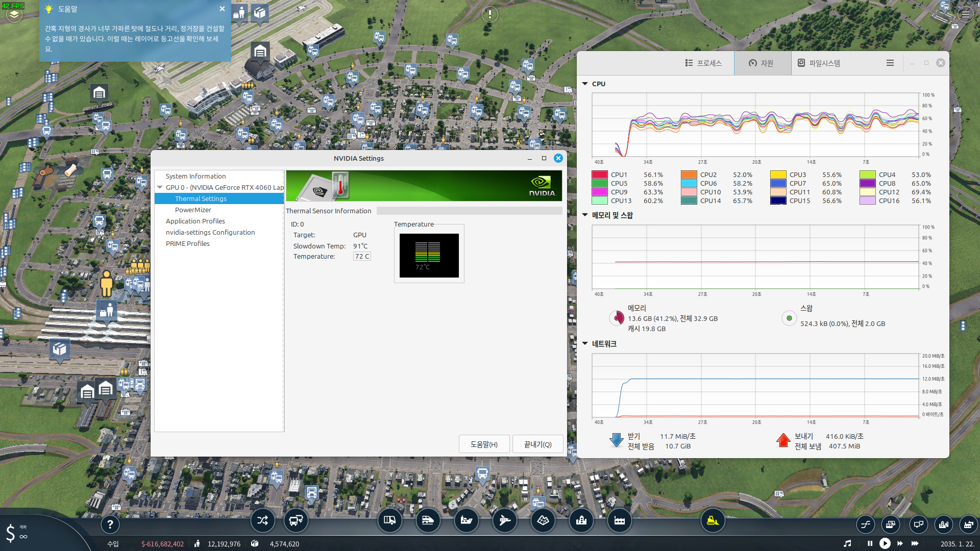This screenshot has height=551, width=980.
Task: Change the 스왑 swap color indicator
Action: (789, 318)
